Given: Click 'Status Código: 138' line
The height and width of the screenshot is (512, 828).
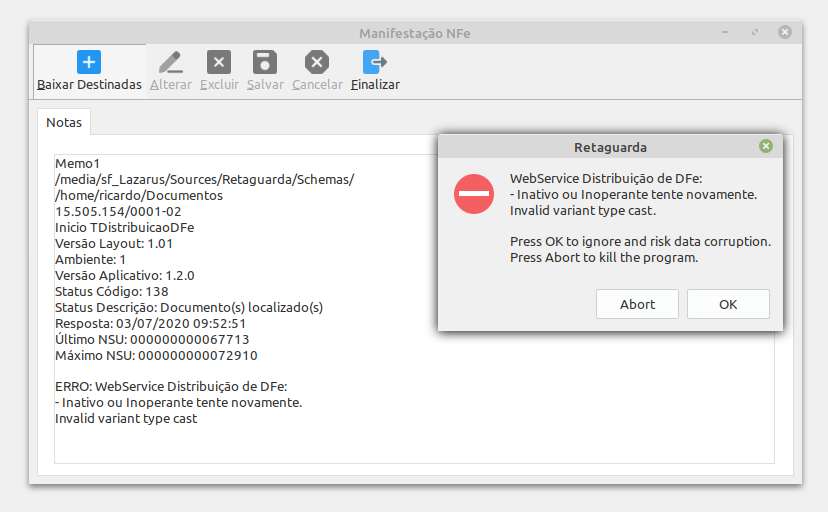Looking at the screenshot, I should [112, 291].
